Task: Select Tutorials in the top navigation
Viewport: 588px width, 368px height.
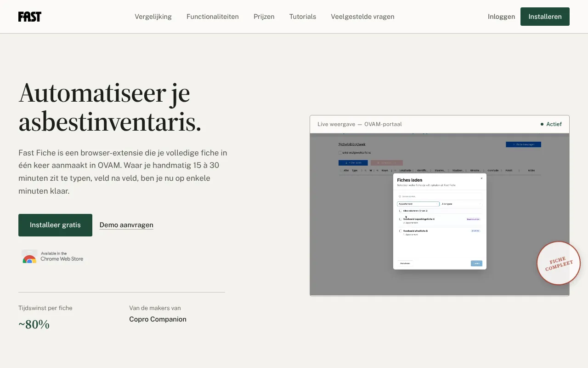Action: (303, 17)
